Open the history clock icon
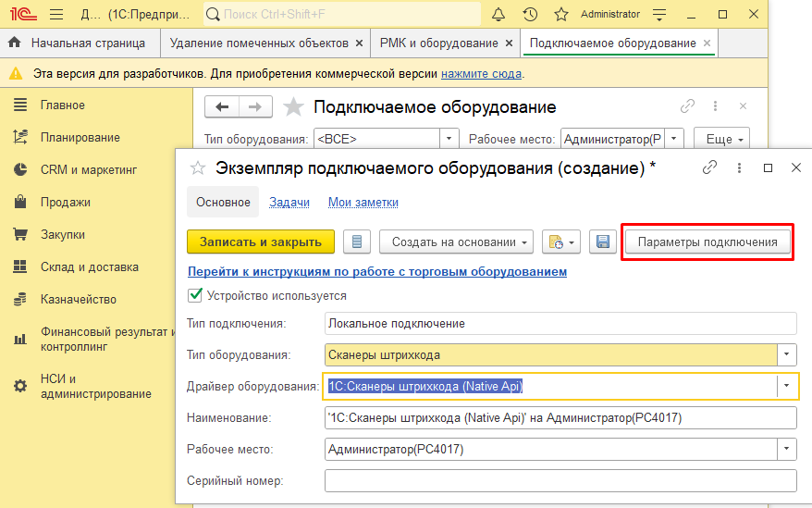This screenshot has width=812, height=508. tap(530, 15)
